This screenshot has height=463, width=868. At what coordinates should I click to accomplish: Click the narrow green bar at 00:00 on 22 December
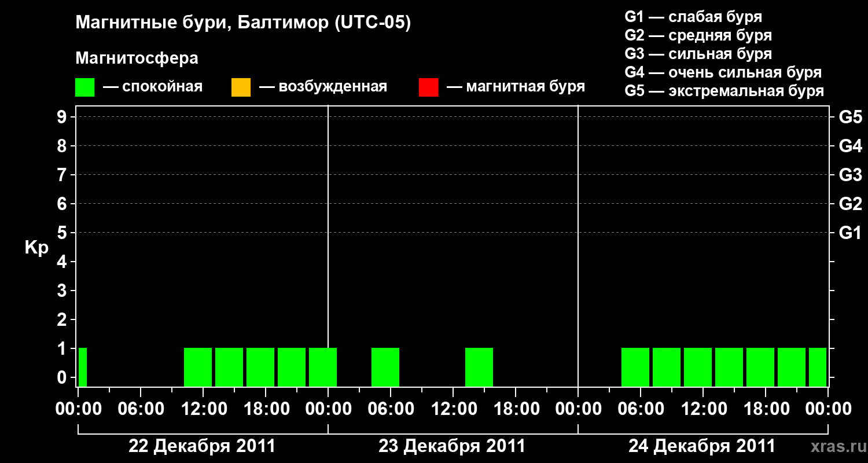83,367
